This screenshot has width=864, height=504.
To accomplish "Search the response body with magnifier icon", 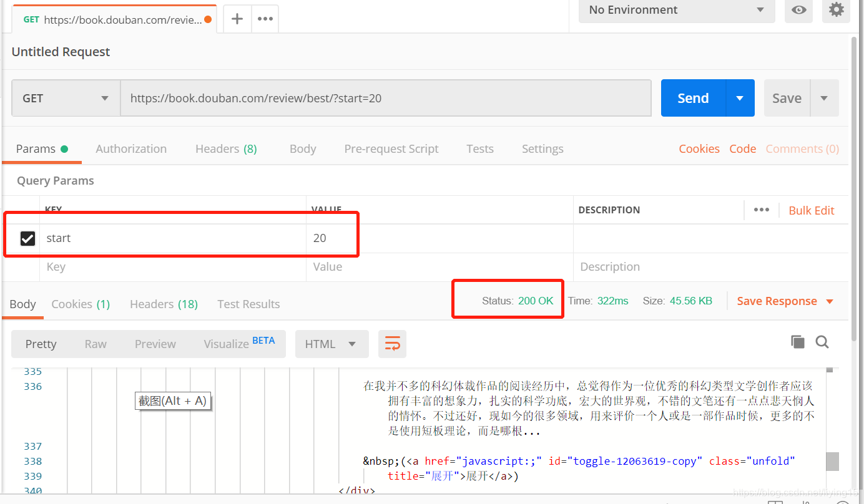I will (822, 341).
